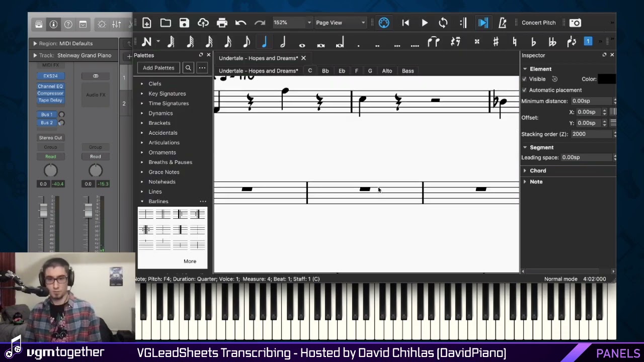This screenshot has width=644, height=362.
Task: Open palettes more options menu
Action: coord(202,68)
